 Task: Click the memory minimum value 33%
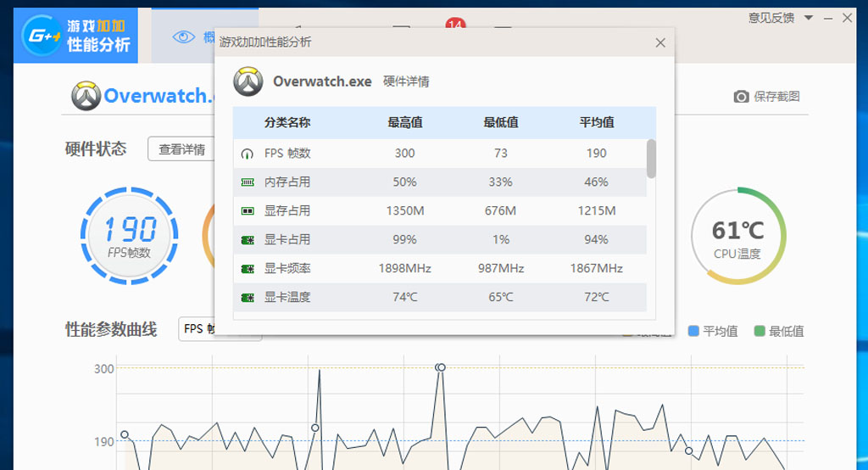500,182
